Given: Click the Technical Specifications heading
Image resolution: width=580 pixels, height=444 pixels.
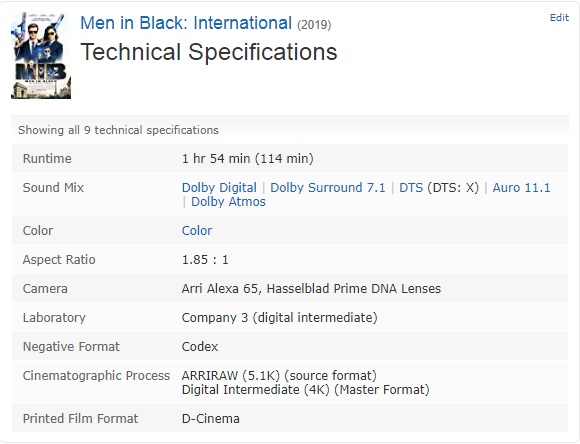Looking at the screenshot, I should coord(209,52).
